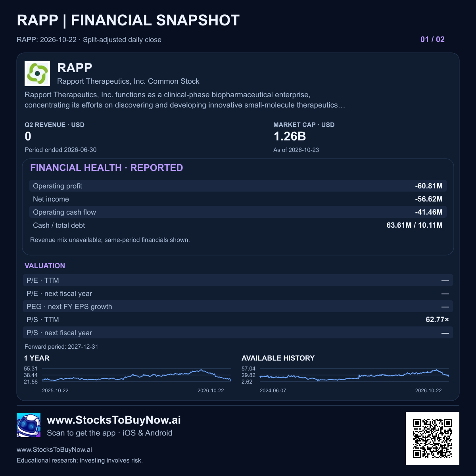Viewport: 476px width, 476px height.
Task: Select the Cash / total debt label
Action: (59, 225)
